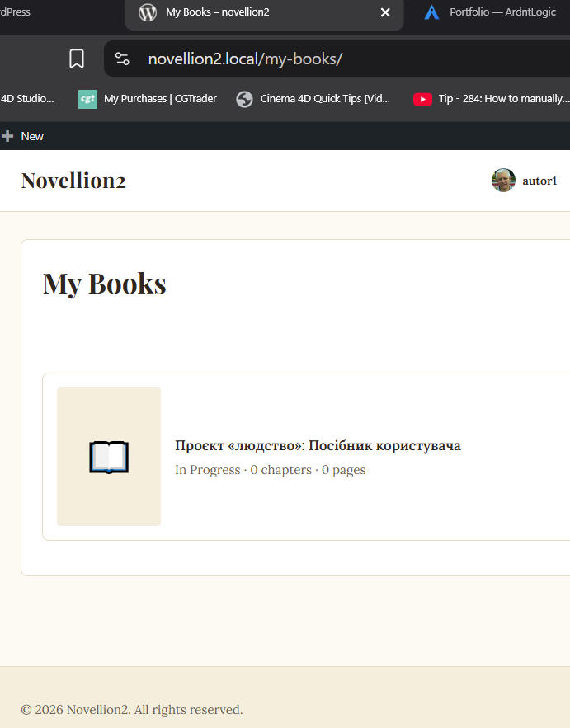Open My Purchases | CGTrader bookmark

(148, 99)
